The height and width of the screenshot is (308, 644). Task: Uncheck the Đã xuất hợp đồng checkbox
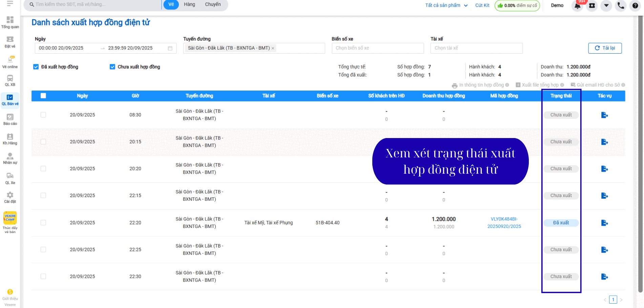tap(36, 67)
